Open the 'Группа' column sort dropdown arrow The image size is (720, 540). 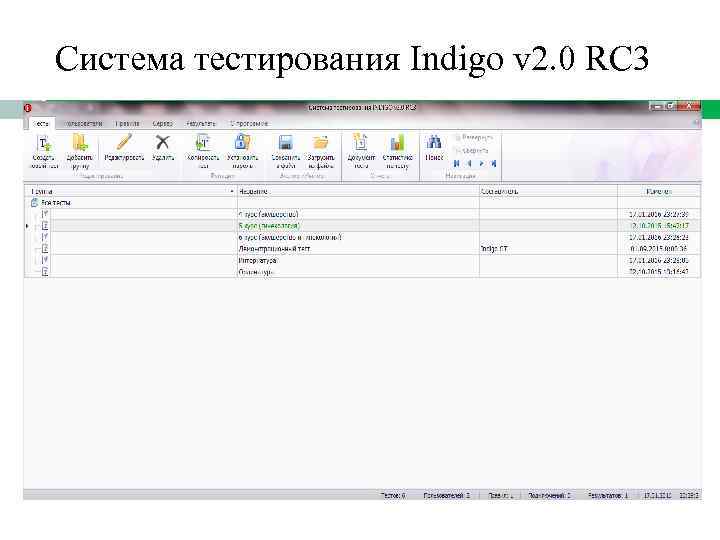[232, 191]
